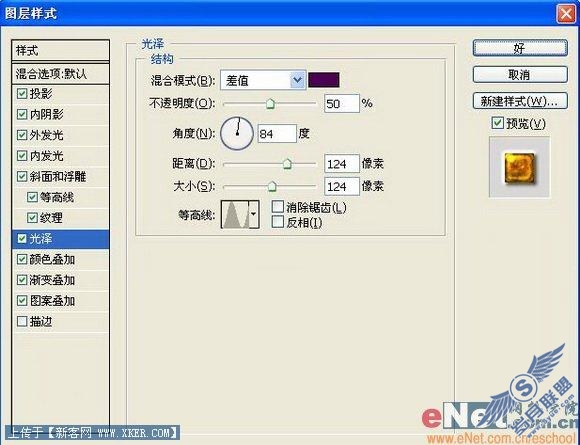Enable 消除锯齿 anti-alias checkbox
The width and height of the screenshot is (580, 445).
(278, 207)
